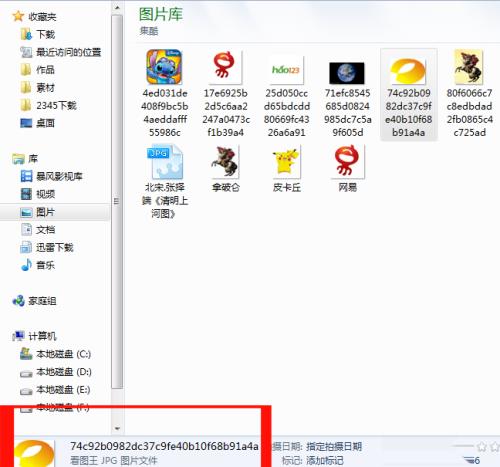This screenshot has height=467, width=500.
Task: Click the 最近访问的位置 icon
Action: pos(26,52)
